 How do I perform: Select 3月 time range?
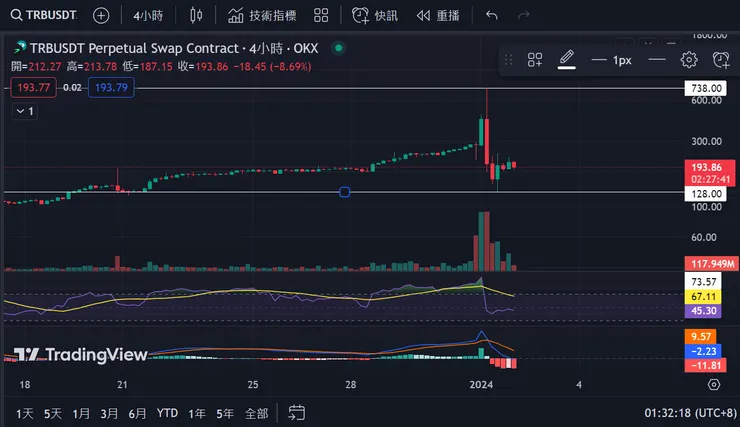tap(109, 414)
